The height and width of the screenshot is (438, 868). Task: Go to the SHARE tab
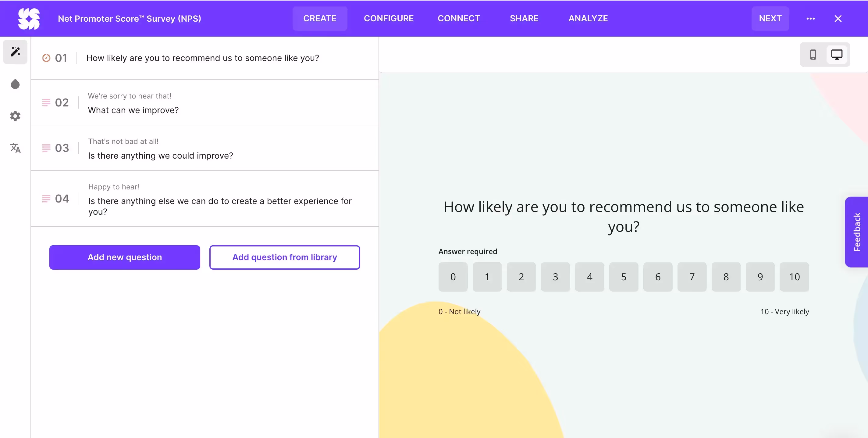524,19
